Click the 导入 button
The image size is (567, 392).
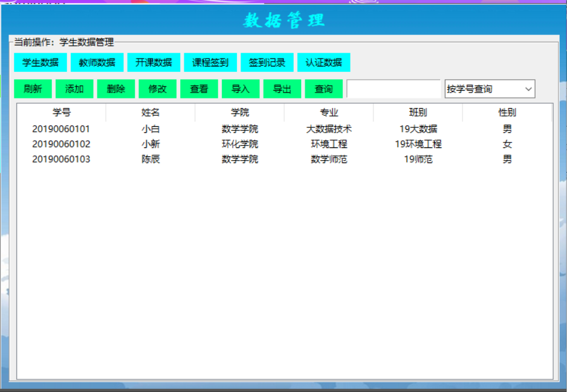pyautogui.click(x=241, y=89)
